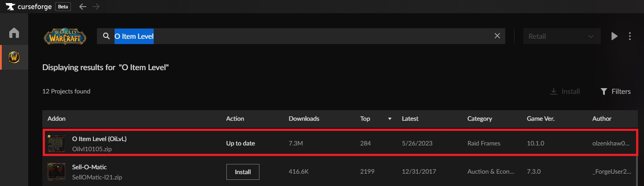Clear the search field with X
The image size is (644, 186).
pyautogui.click(x=497, y=36)
